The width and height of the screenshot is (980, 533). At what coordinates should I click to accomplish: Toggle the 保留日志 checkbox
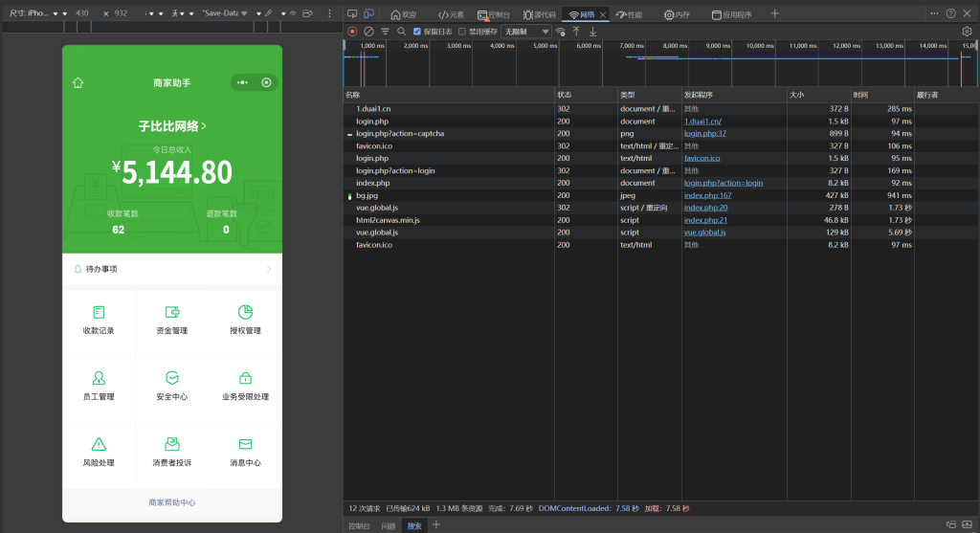point(416,32)
